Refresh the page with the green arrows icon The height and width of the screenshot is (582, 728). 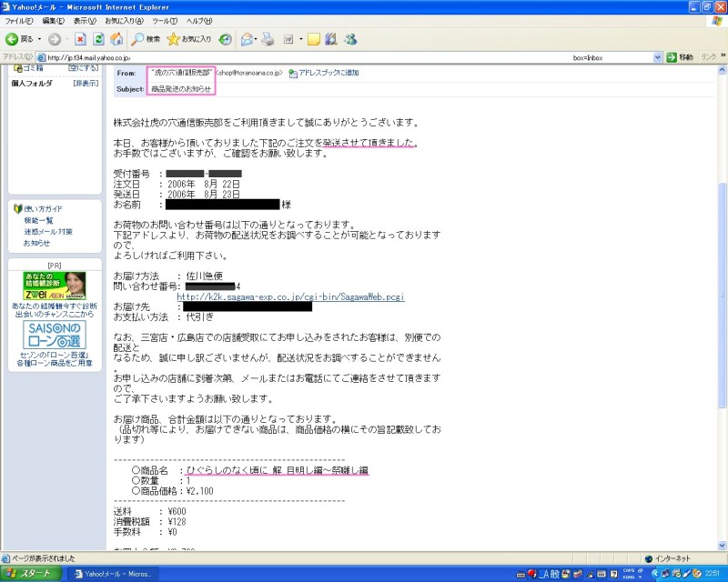[x=98, y=39]
